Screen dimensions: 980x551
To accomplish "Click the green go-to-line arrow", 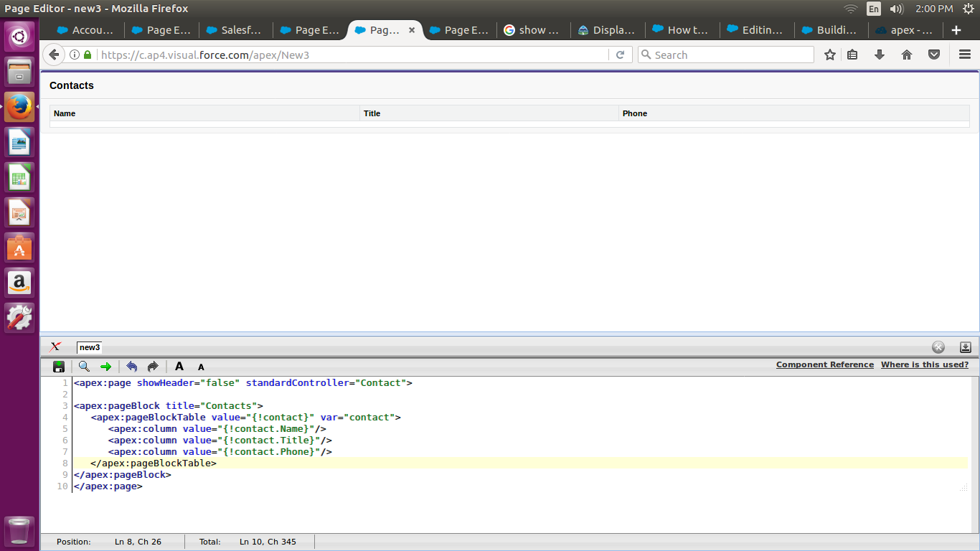I will click(x=106, y=367).
